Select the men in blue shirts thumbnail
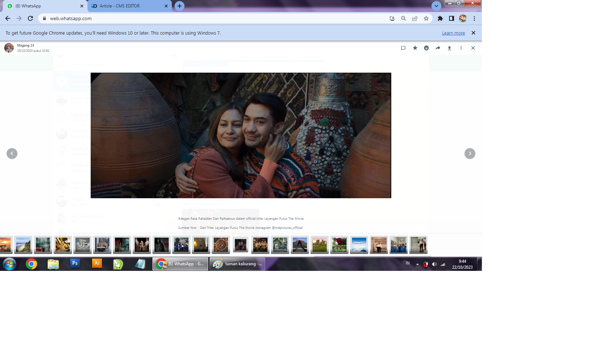 [399, 245]
